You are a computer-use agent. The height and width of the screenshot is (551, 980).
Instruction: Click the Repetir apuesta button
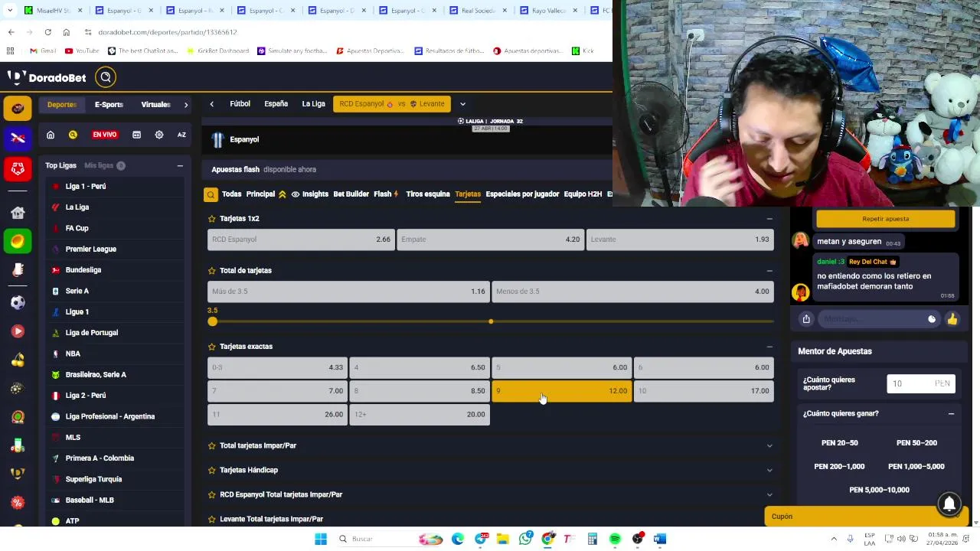point(886,219)
